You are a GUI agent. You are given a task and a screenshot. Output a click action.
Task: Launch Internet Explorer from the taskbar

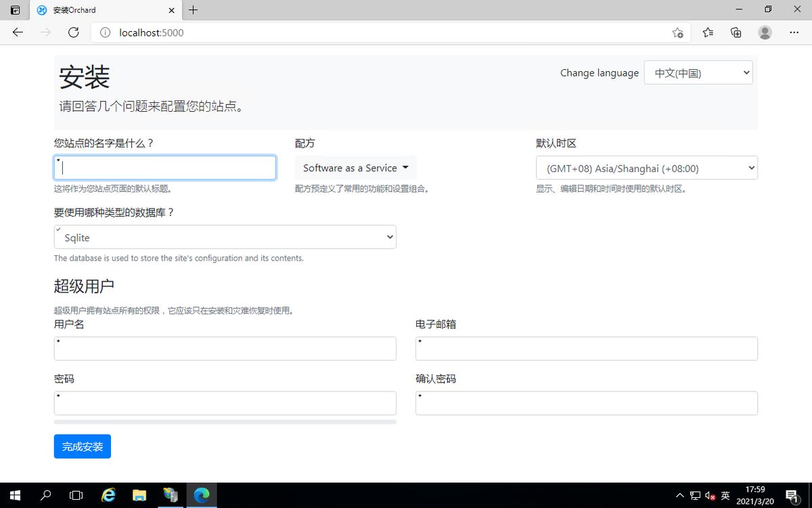pos(108,495)
